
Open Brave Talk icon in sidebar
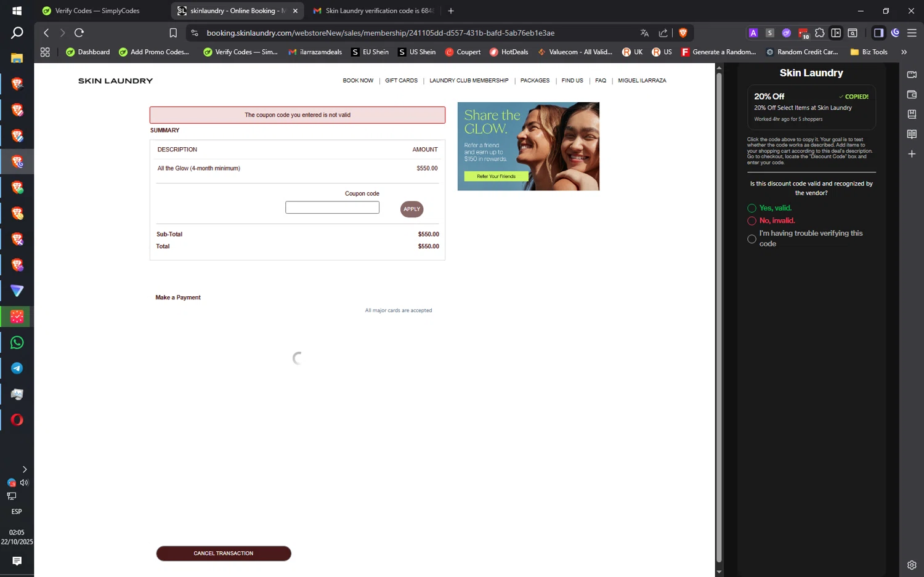pyautogui.click(x=912, y=75)
